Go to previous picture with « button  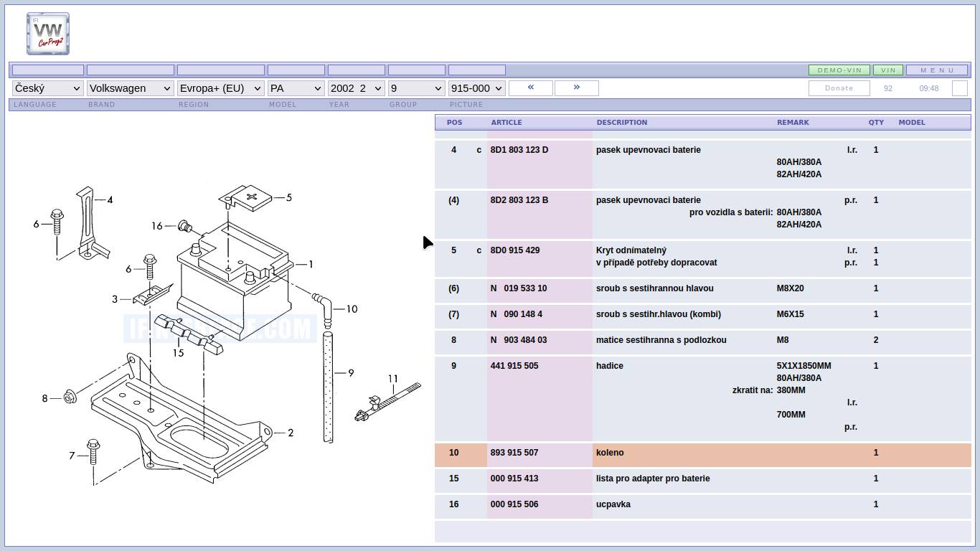coord(531,88)
